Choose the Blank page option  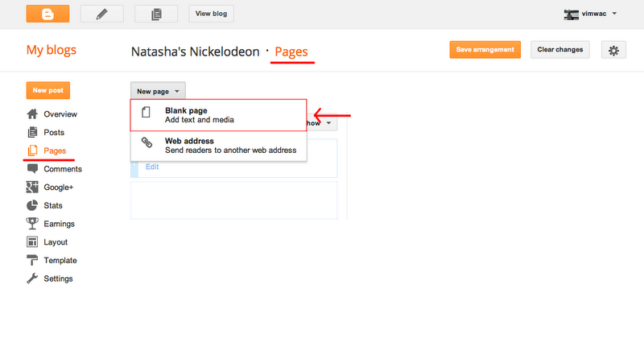pos(218,115)
